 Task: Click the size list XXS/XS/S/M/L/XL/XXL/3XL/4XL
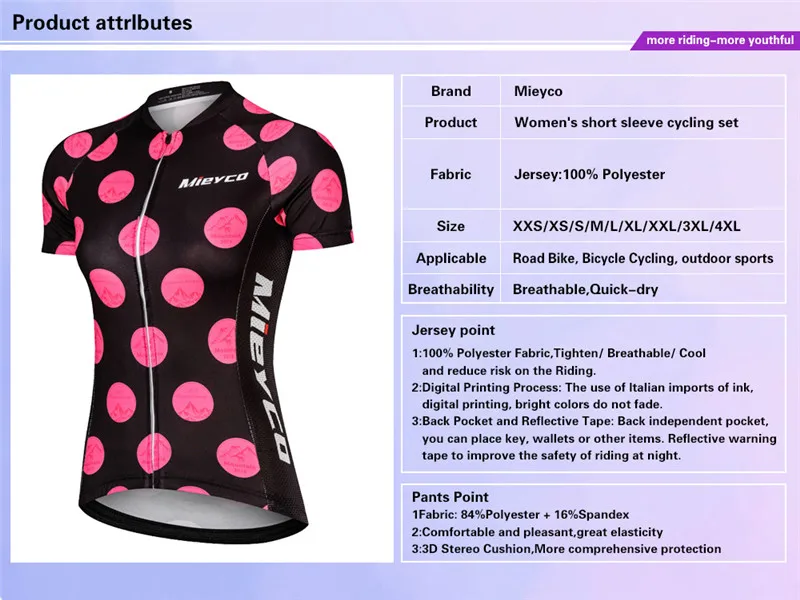click(627, 226)
